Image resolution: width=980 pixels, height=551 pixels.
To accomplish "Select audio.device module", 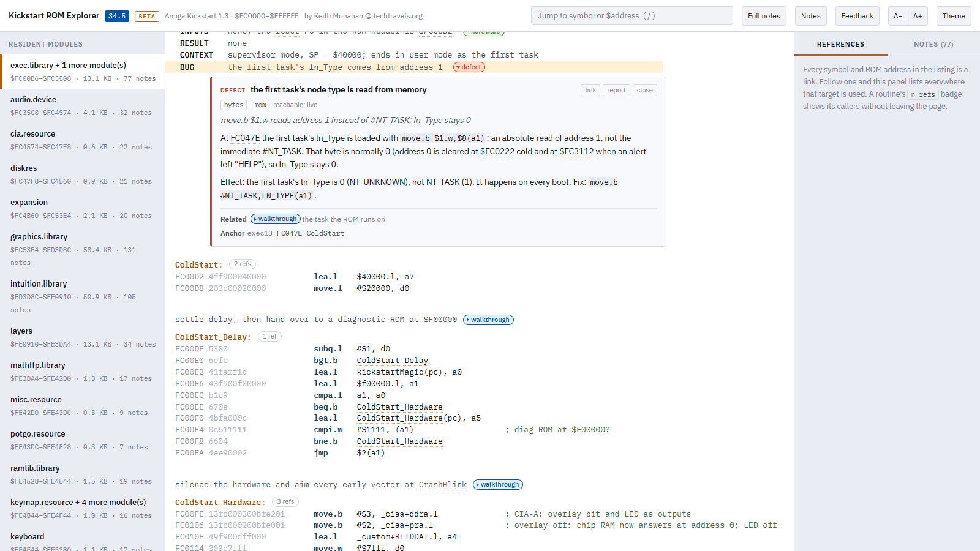I will click(x=83, y=106).
